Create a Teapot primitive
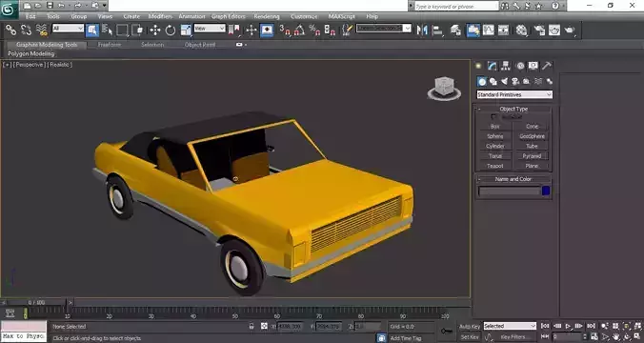The image size is (644, 343). (x=495, y=166)
